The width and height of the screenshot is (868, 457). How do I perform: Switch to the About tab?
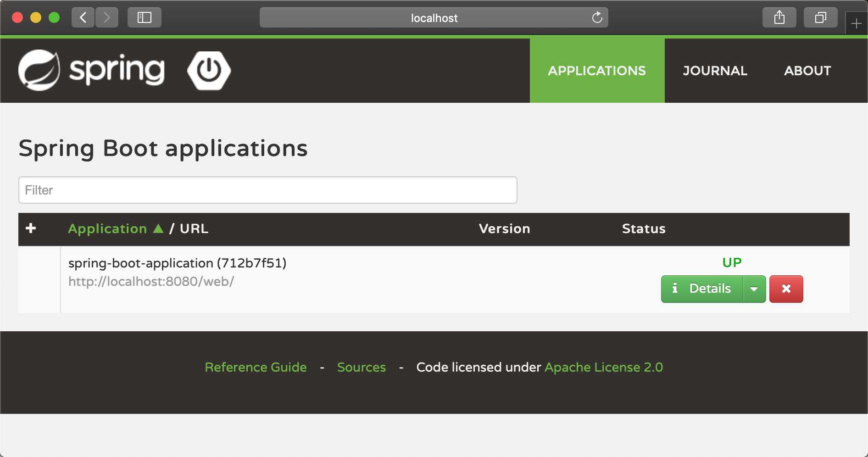point(807,71)
